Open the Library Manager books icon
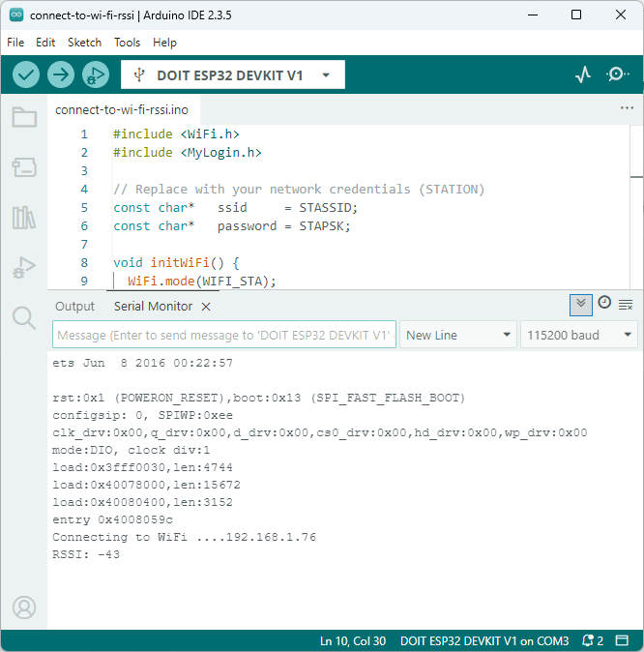Image resolution: width=644 pixels, height=652 pixels. coord(24,218)
